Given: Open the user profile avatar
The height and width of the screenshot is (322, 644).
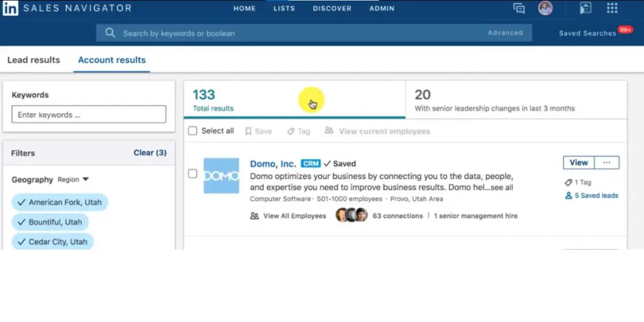Looking at the screenshot, I should pos(545,8).
